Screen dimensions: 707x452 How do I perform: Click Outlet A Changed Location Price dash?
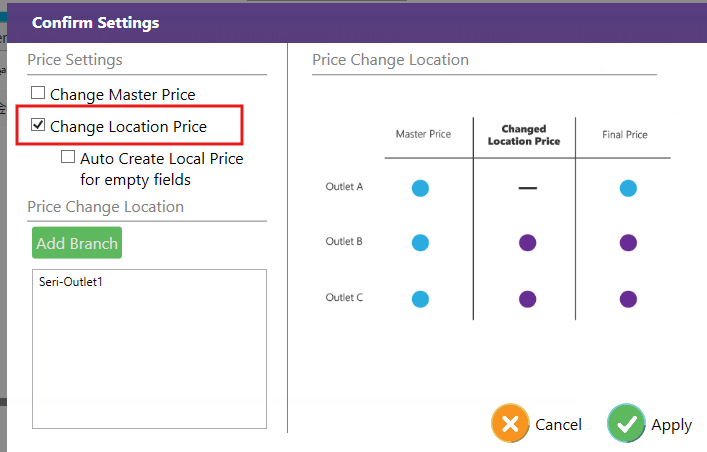[527, 188]
